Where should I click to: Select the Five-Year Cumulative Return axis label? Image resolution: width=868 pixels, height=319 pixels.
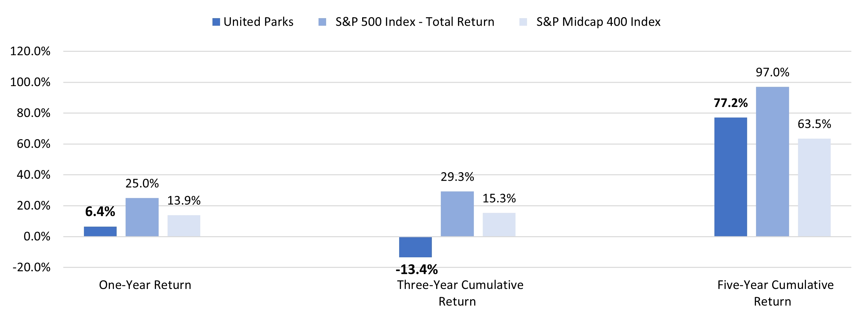(775, 293)
